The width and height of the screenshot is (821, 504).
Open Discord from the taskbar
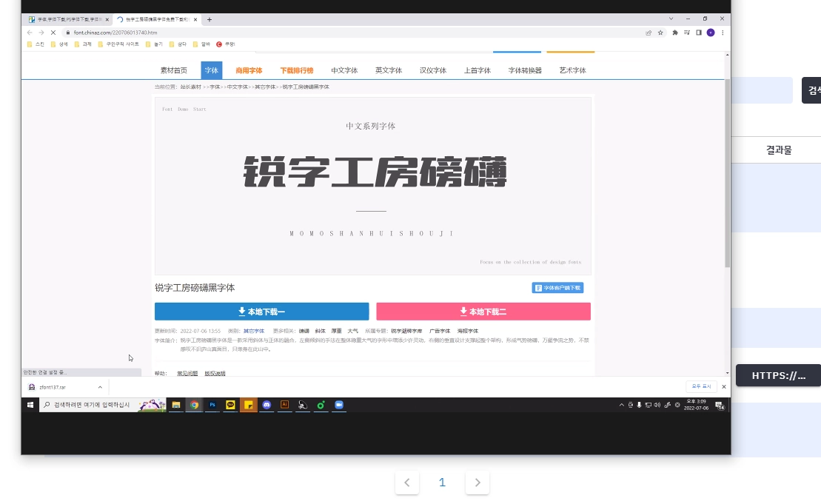(x=267, y=405)
